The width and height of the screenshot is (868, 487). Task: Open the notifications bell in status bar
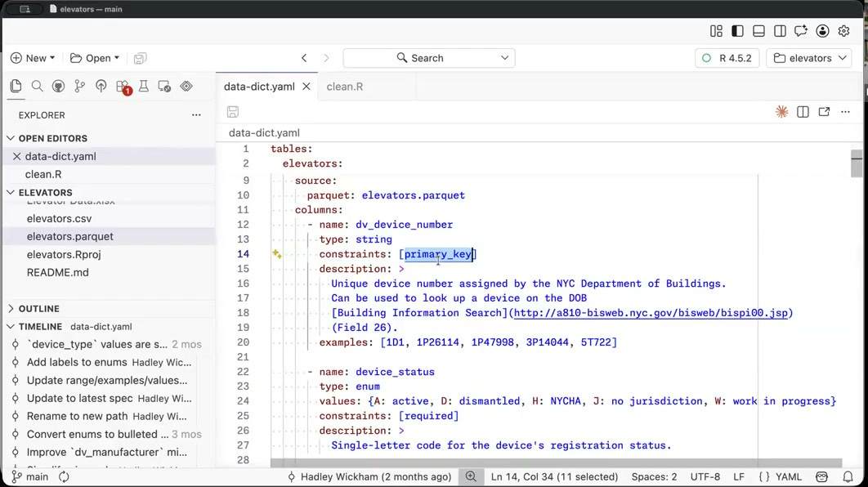pos(848,476)
